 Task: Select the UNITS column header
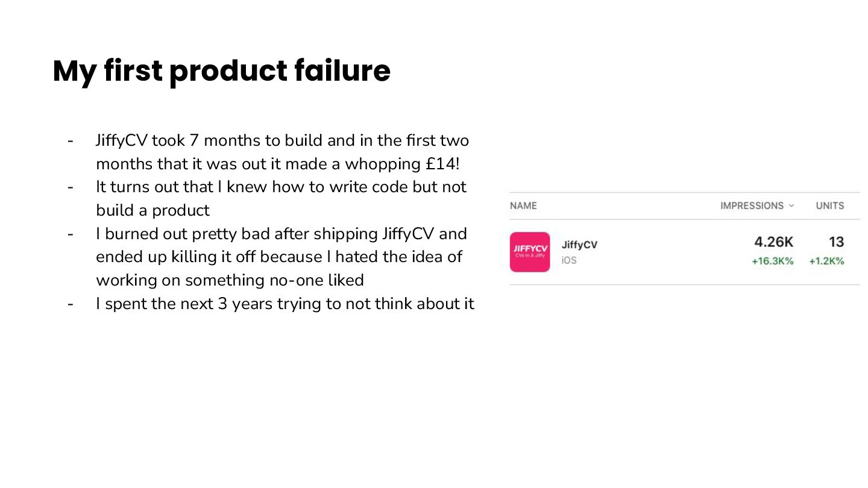(830, 206)
